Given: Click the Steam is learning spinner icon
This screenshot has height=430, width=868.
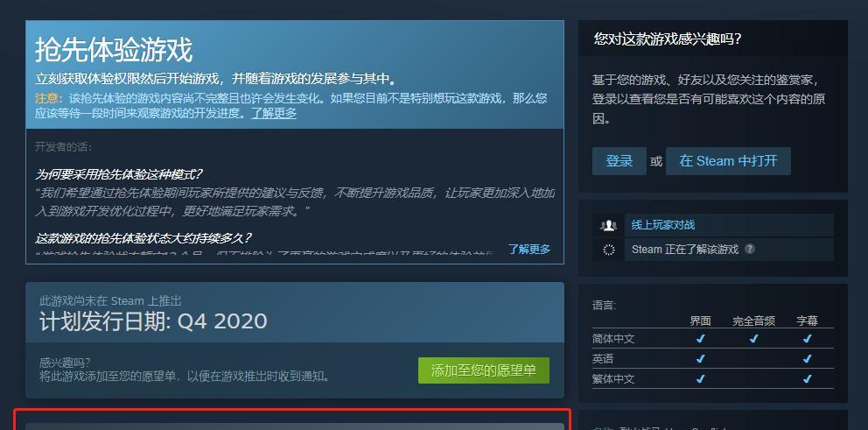Looking at the screenshot, I should [x=608, y=250].
